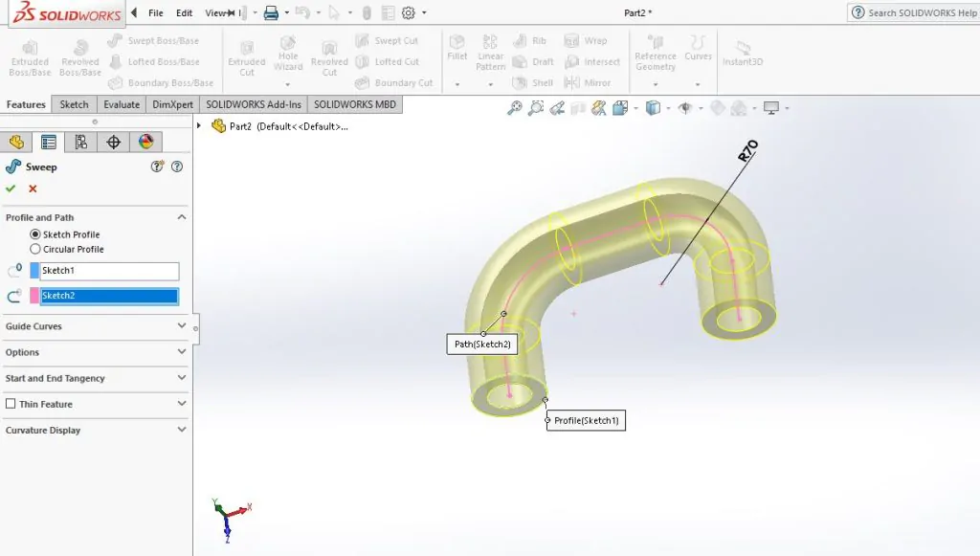Click the Hide/Show Items icon
Screen dimensions: 980x556
(x=685, y=108)
